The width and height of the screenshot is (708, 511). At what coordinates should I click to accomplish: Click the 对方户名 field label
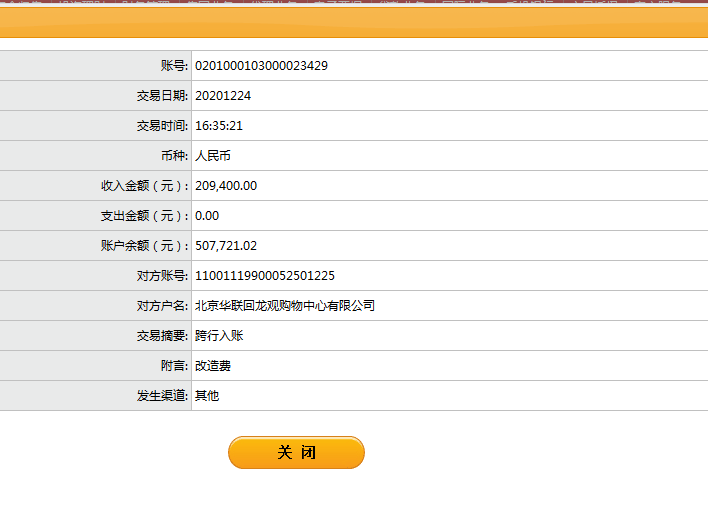(x=162, y=306)
